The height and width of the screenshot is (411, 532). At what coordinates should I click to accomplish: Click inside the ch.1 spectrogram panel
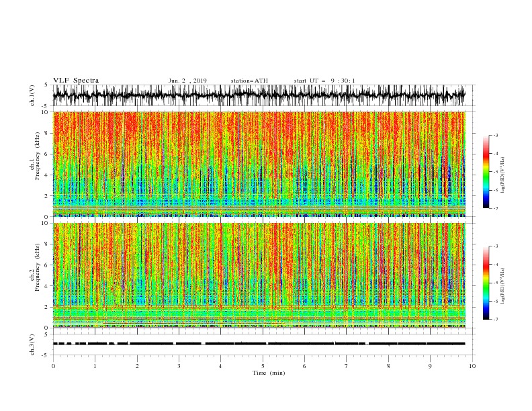tap(259, 164)
